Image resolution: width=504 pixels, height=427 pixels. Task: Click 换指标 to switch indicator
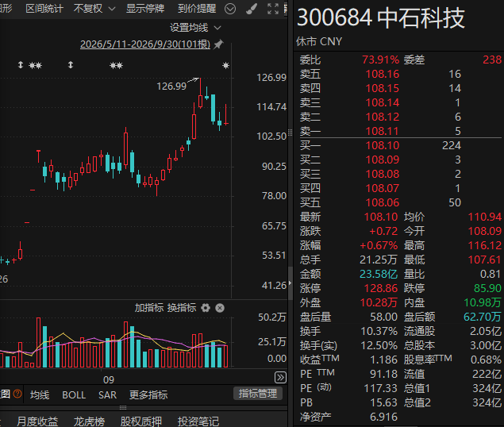click(182, 308)
